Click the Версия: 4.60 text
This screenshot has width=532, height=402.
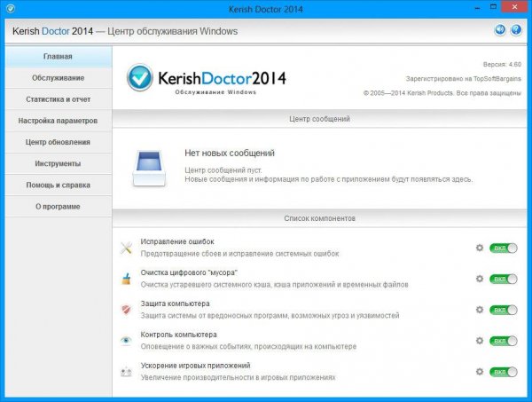pos(502,64)
